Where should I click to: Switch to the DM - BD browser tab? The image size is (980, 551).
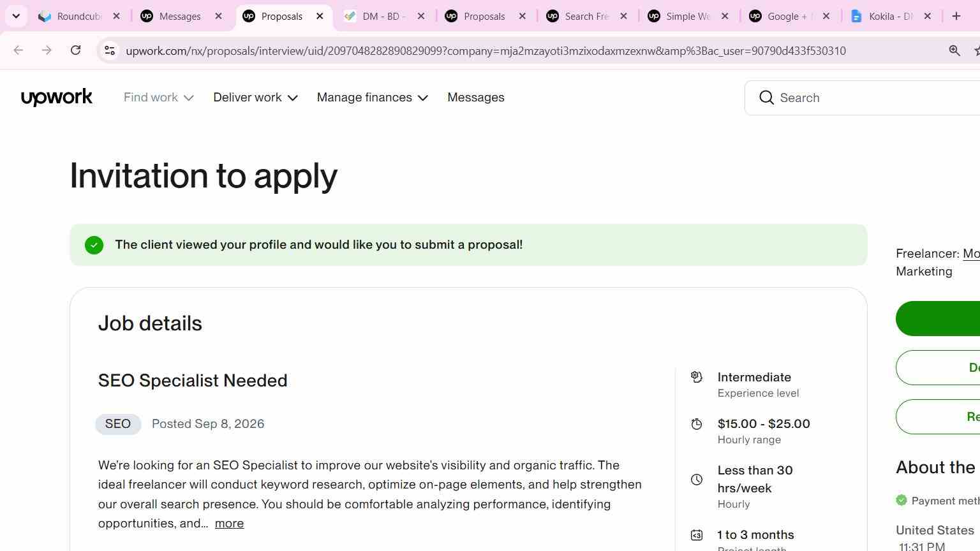coord(383,16)
